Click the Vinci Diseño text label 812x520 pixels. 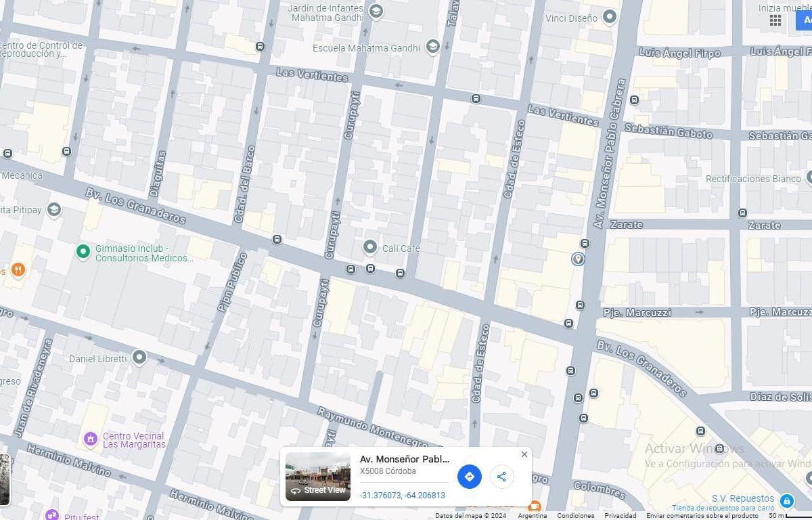coord(572,18)
